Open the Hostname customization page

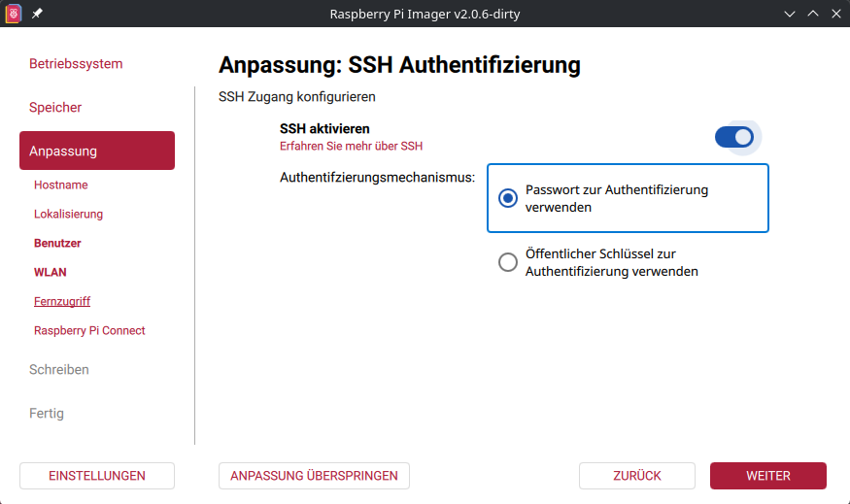(x=61, y=185)
